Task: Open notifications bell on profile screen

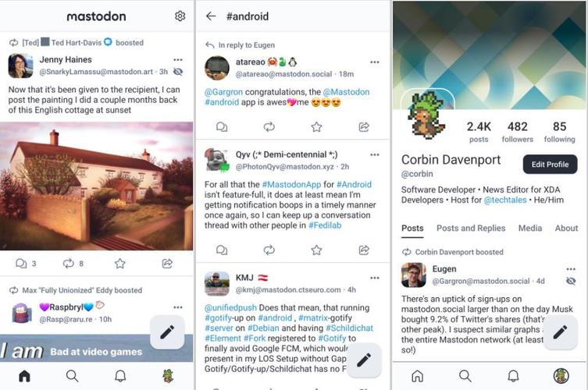Action: tap(513, 376)
